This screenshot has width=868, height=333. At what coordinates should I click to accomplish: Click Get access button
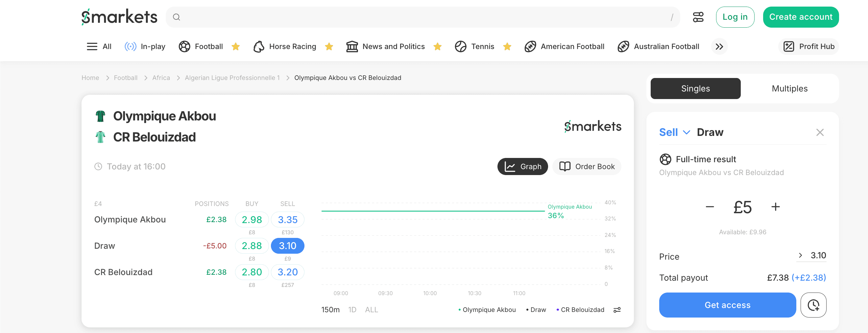point(728,305)
